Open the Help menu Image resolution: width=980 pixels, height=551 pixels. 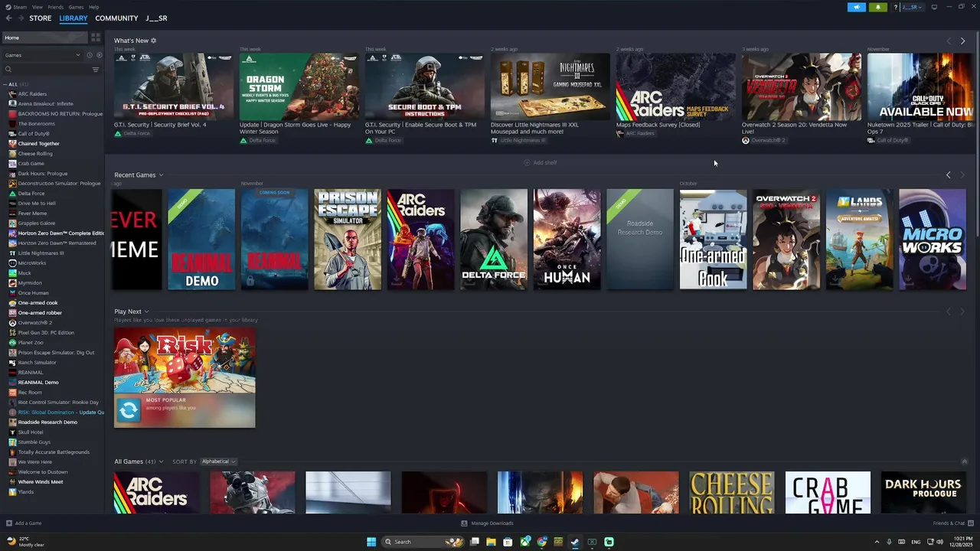coord(93,7)
